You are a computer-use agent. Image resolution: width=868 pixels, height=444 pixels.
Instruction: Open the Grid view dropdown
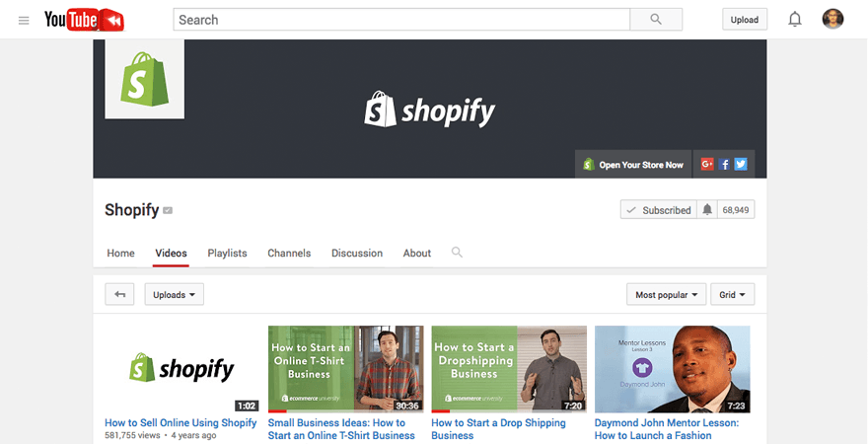click(x=732, y=294)
